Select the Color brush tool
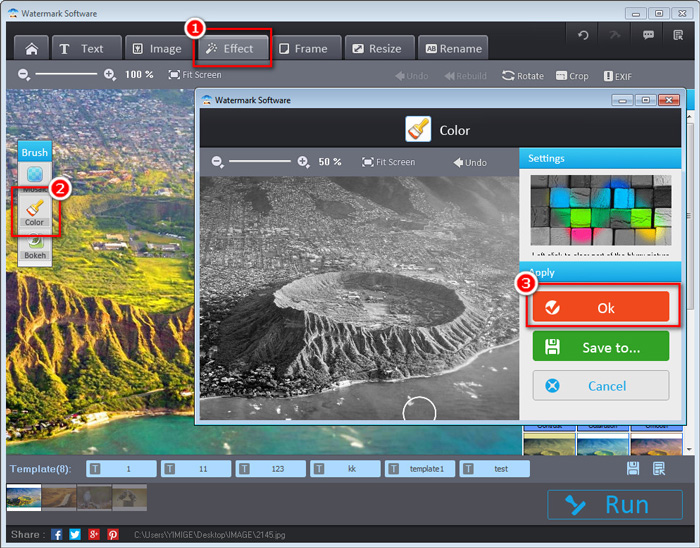 [x=35, y=212]
